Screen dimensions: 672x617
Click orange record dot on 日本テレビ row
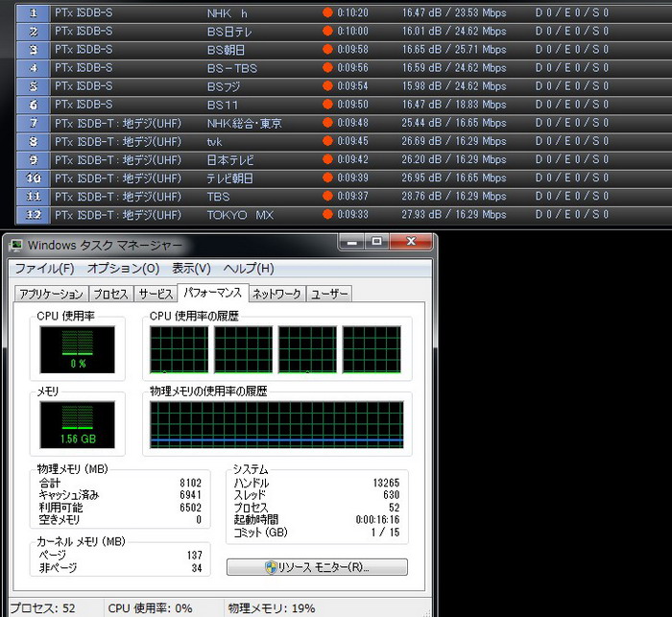point(327,159)
